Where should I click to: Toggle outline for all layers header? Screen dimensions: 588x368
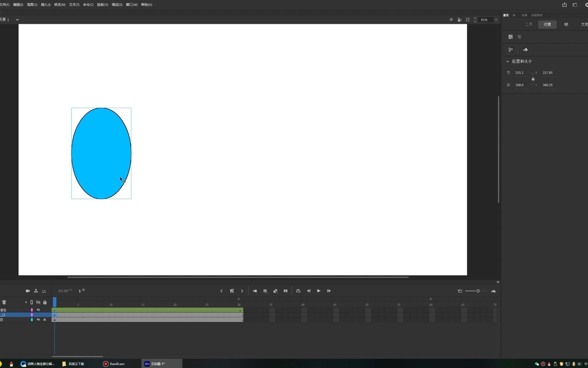tap(32, 302)
